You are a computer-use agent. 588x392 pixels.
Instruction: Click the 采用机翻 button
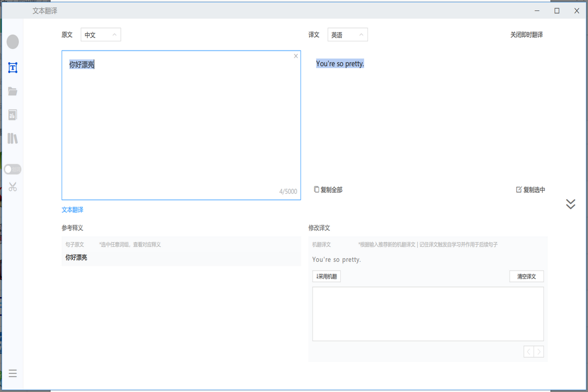tap(326, 276)
